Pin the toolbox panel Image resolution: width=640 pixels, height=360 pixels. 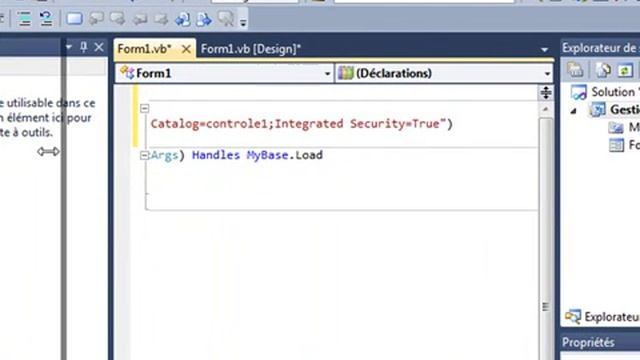click(84, 47)
